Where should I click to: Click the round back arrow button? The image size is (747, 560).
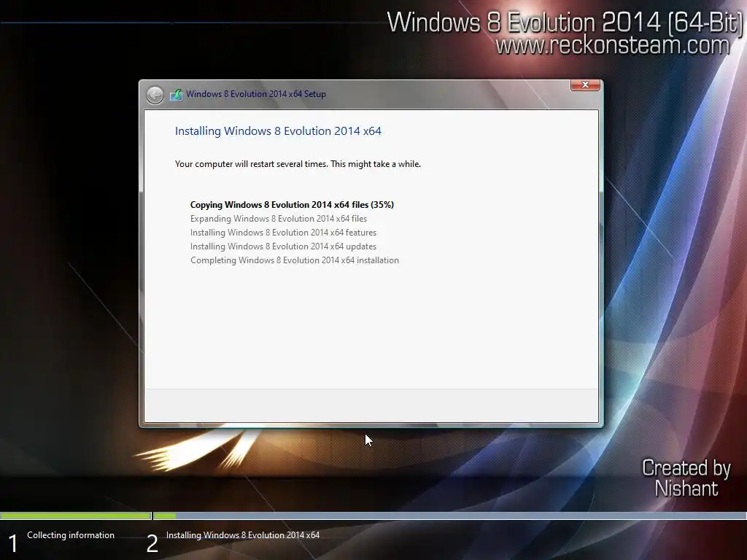(155, 95)
